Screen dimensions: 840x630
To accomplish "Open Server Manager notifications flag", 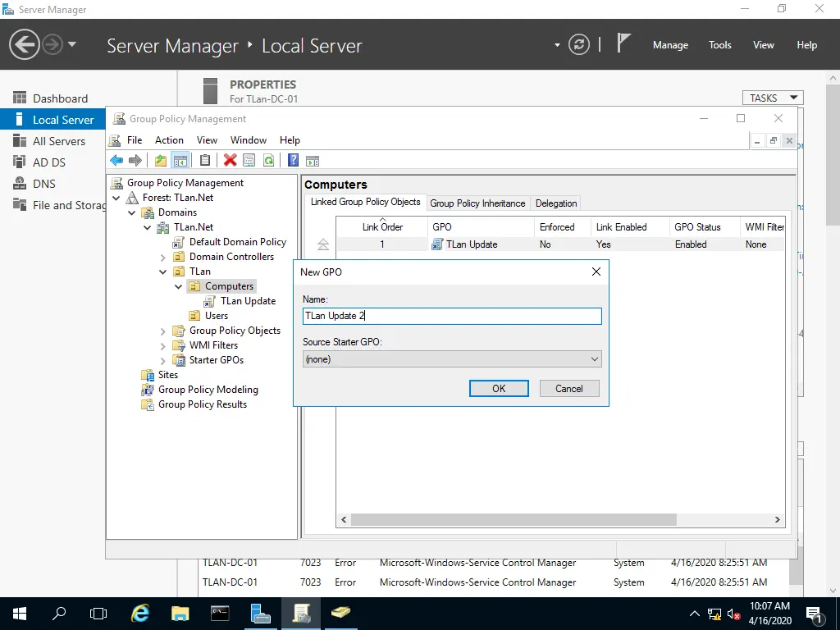I will [623, 44].
